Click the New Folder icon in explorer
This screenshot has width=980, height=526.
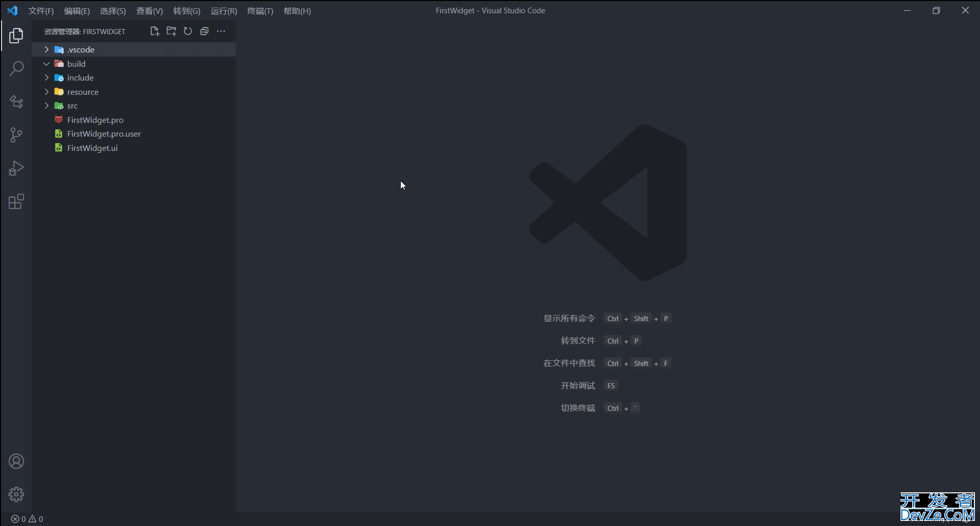tap(171, 31)
